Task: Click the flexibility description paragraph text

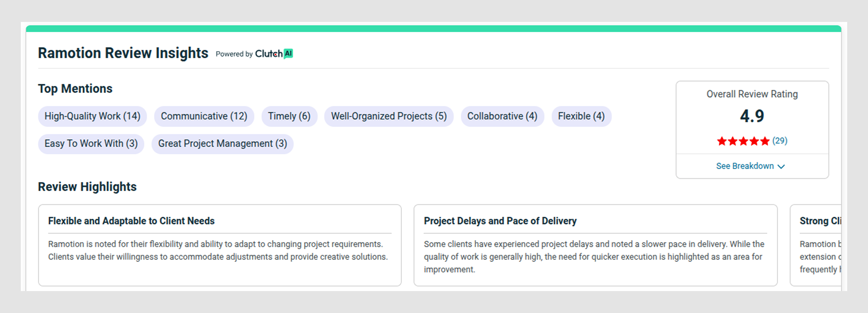Action: click(218, 251)
